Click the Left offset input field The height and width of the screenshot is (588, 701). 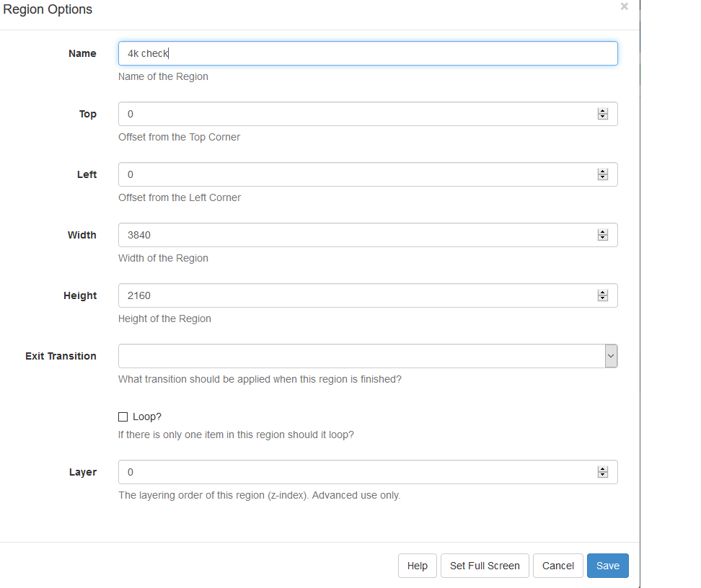368,174
